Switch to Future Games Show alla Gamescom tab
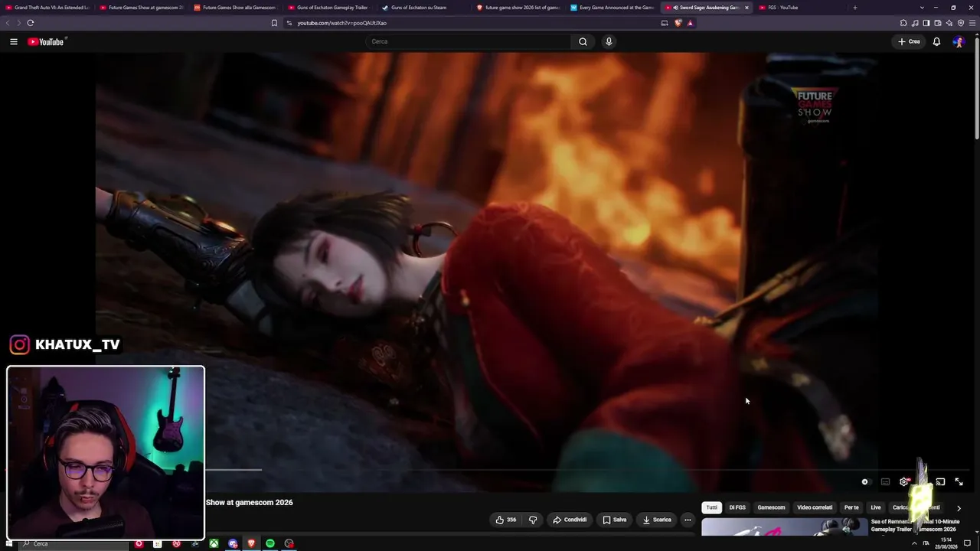Image resolution: width=980 pixels, height=551 pixels. [x=236, y=8]
